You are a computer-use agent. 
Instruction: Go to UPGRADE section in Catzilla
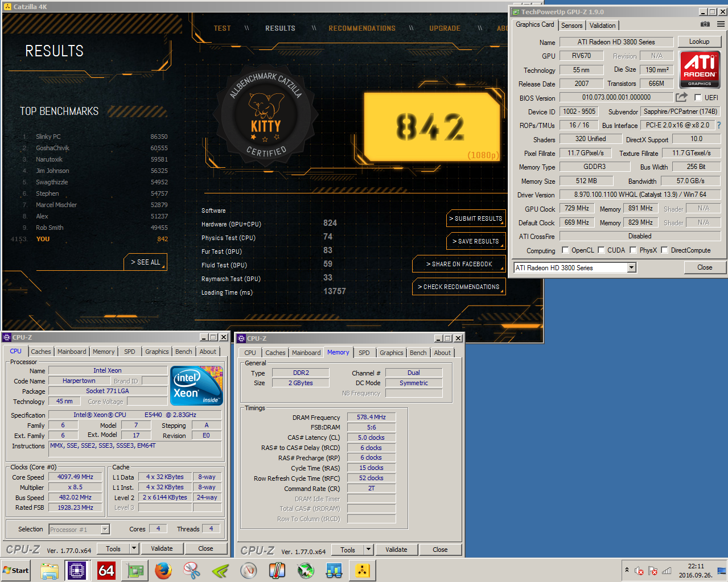click(445, 28)
